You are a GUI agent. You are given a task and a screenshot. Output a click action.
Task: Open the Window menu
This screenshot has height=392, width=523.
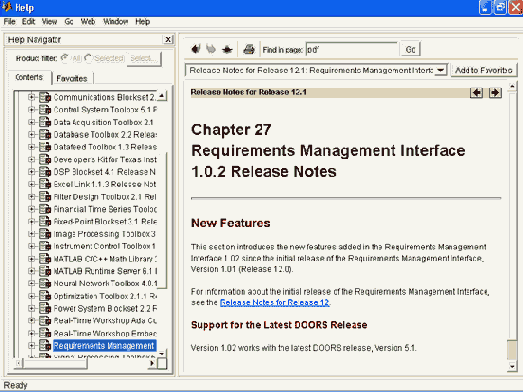[x=115, y=22]
